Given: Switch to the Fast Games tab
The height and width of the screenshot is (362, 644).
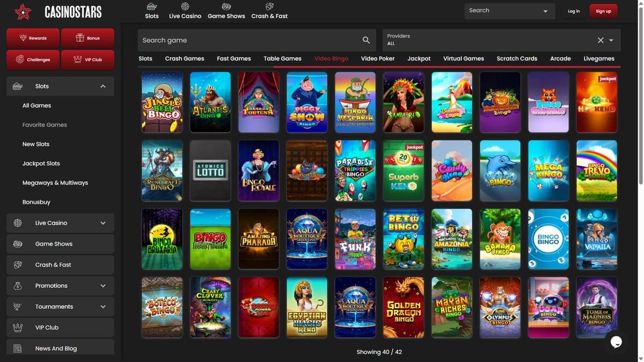Looking at the screenshot, I should tap(234, 58).
